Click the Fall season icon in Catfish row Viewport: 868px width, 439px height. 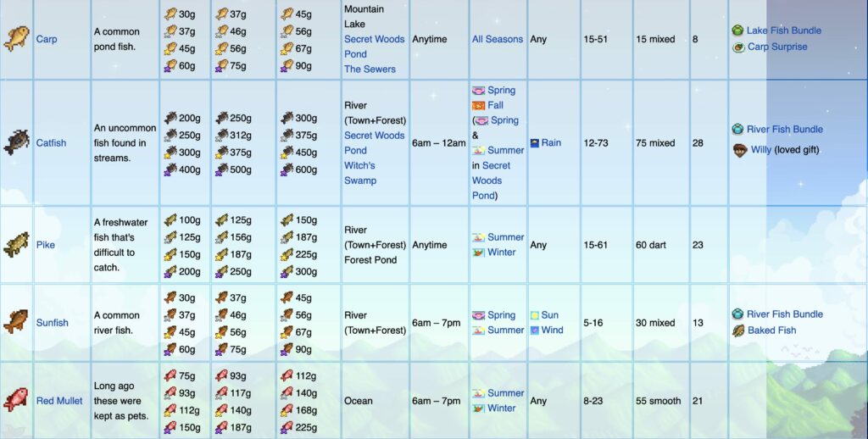click(478, 105)
